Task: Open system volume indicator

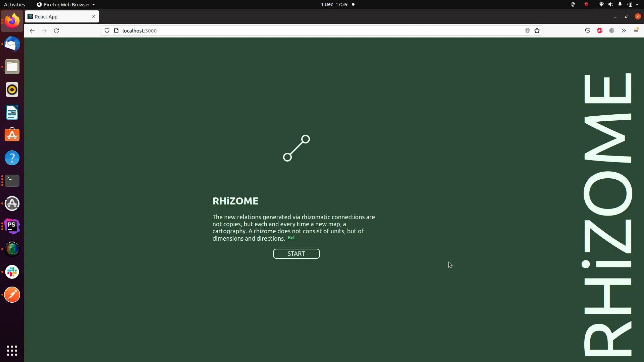Action: pos(610,4)
